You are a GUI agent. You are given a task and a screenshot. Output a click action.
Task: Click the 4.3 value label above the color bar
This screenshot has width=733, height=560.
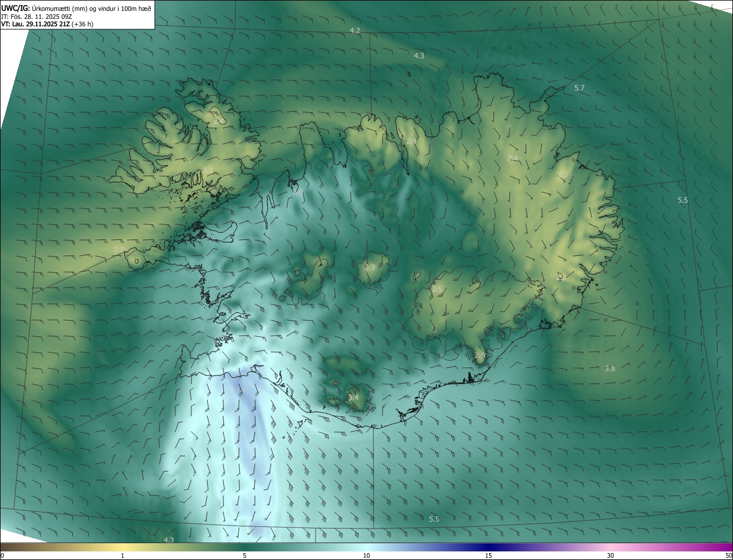(x=168, y=541)
